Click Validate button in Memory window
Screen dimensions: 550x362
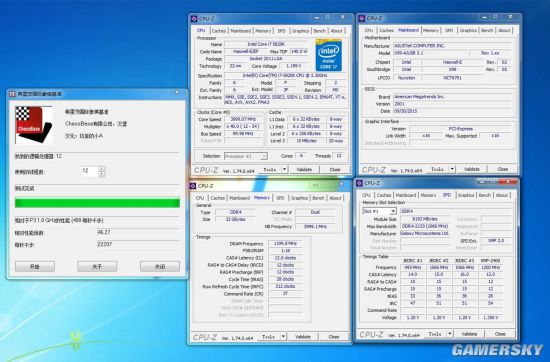click(x=302, y=337)
